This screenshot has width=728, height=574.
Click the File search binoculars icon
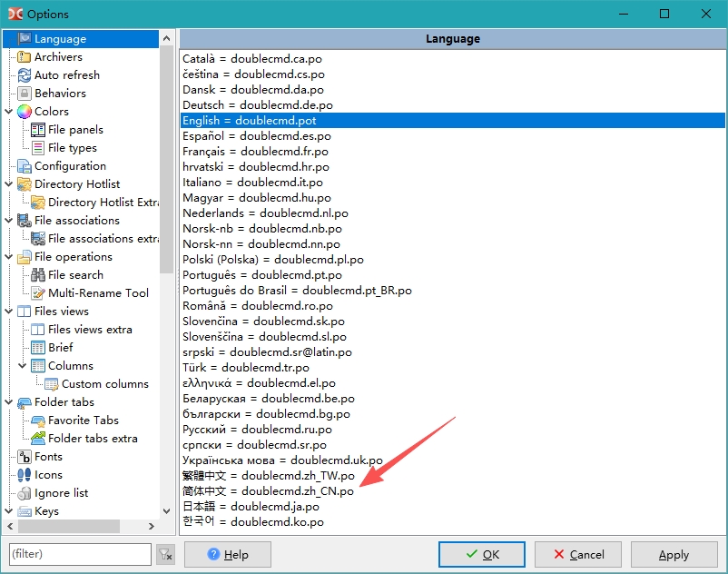[x=38, y=275]
